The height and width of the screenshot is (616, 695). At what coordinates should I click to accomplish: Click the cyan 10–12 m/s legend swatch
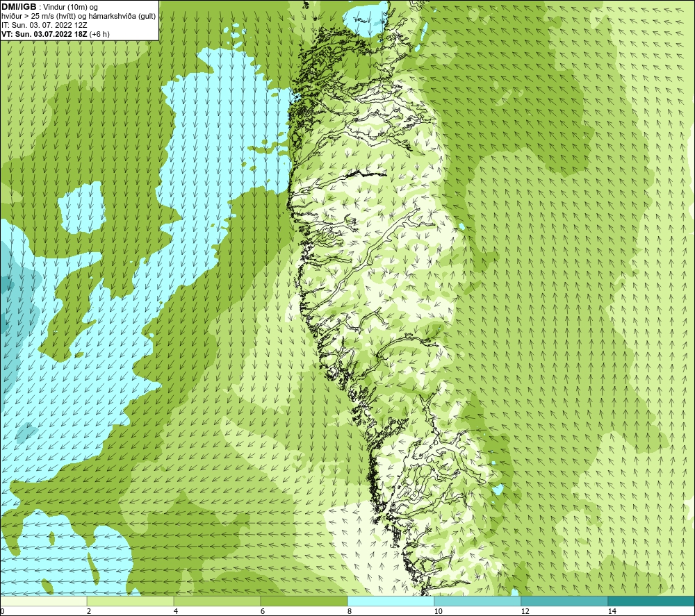tap(478, 601)
